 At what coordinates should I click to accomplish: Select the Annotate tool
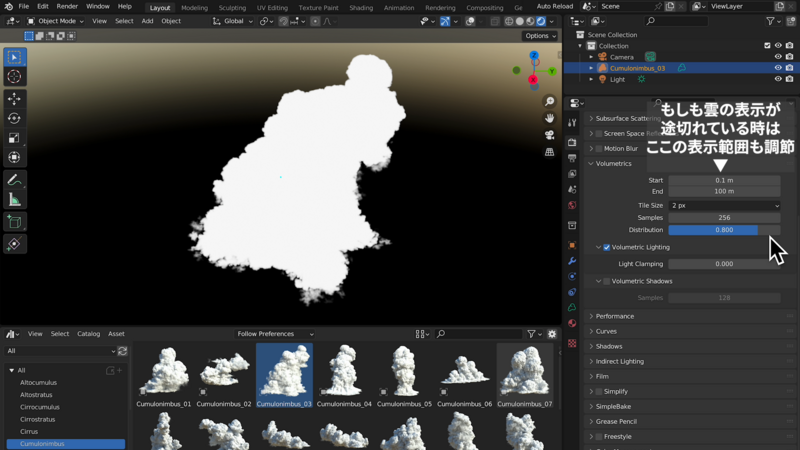14,180
